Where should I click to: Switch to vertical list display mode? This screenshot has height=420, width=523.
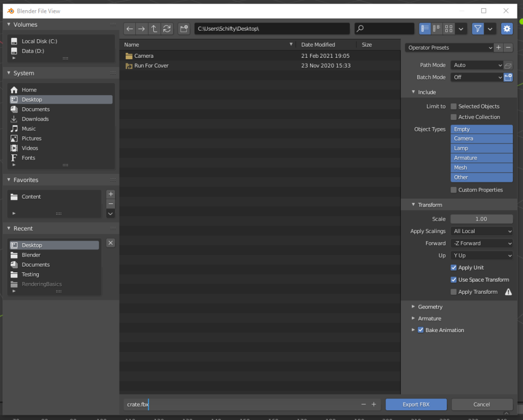coord(424,29)
